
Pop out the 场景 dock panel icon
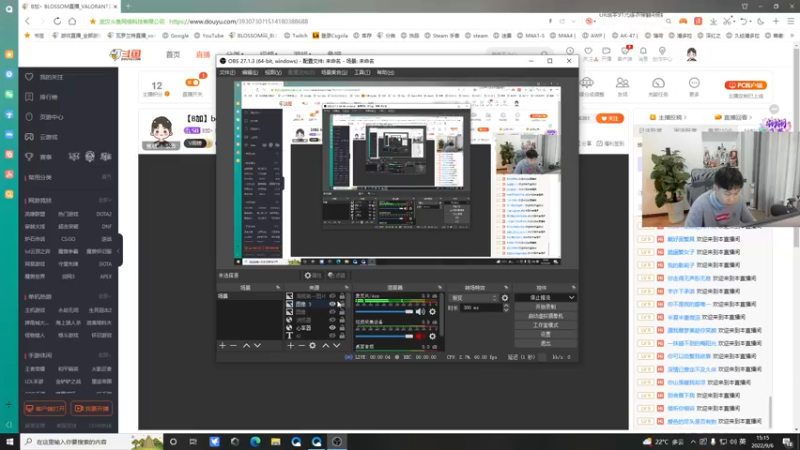(x=278, y=288)
